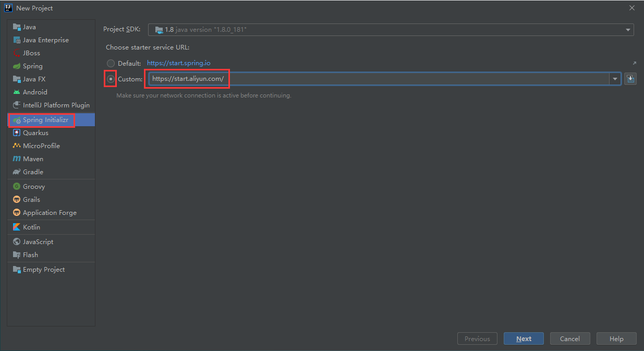Select Java project type
Image resolution: width=644 pixels, height=351 pixels.
[51, 27]
